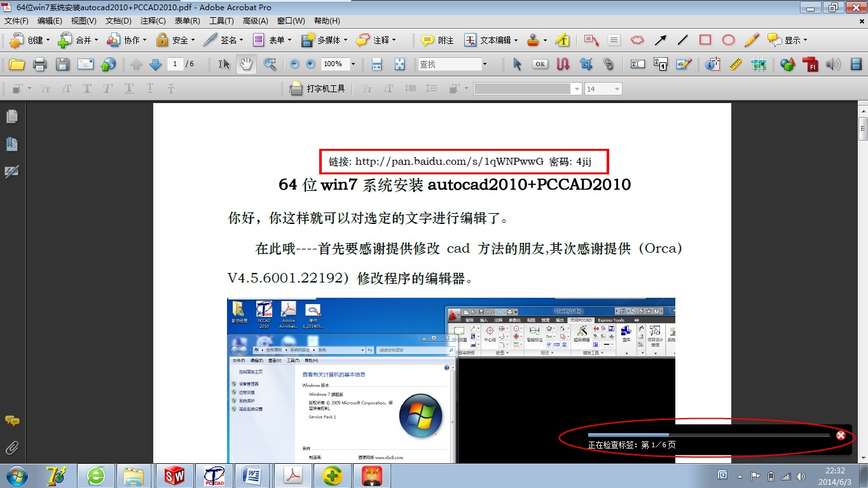Open the 帮助(H) menu
This screenshot has height=488, width=868.
pos(327,21)
